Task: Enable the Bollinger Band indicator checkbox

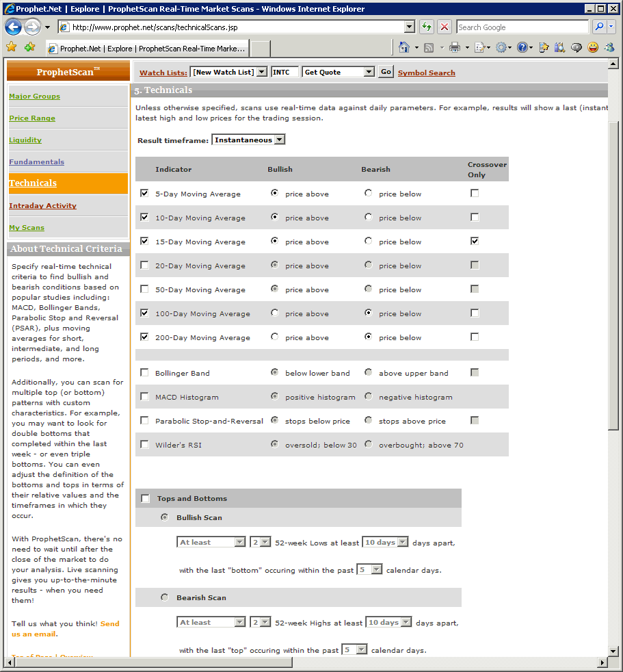Action: 144,373
